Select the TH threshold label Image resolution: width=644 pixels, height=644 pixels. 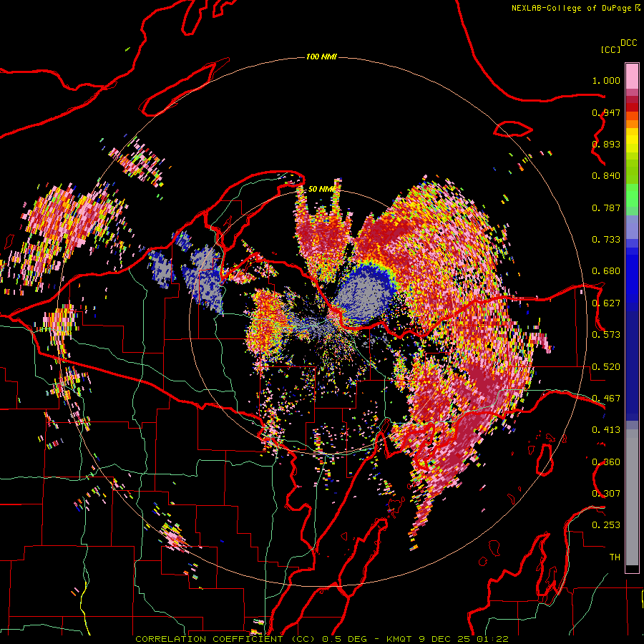coord(615,557)
